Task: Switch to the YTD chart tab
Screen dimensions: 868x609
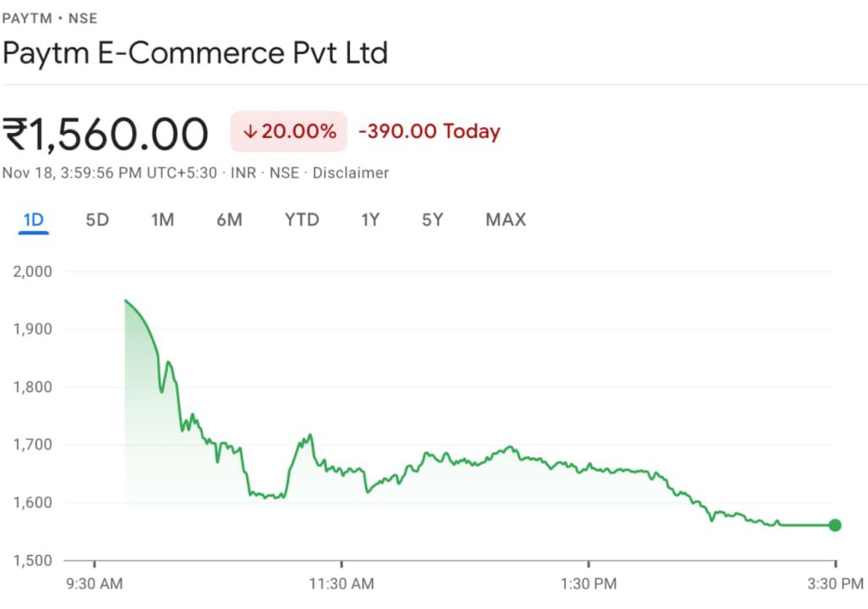Action: click(301, 219)
